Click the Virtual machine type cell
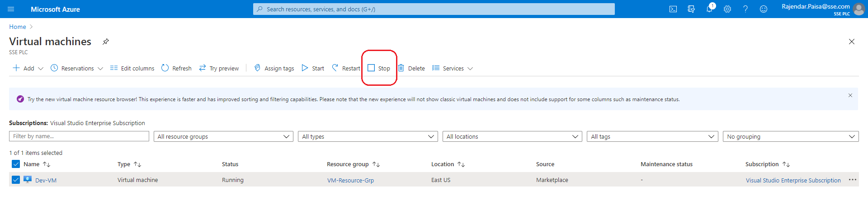Screen dimensions: 868x210 (x=138, y=180)
